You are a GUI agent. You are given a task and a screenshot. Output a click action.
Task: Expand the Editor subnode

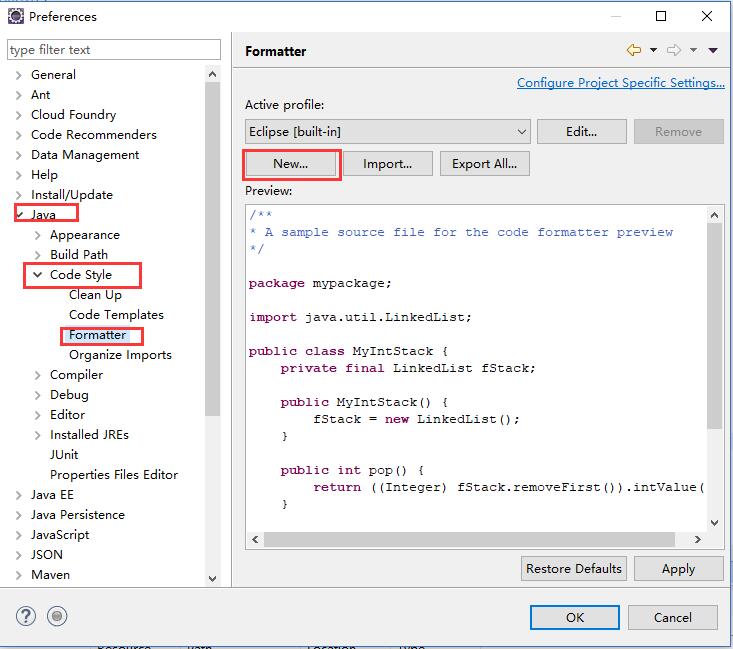click(38, 415)
